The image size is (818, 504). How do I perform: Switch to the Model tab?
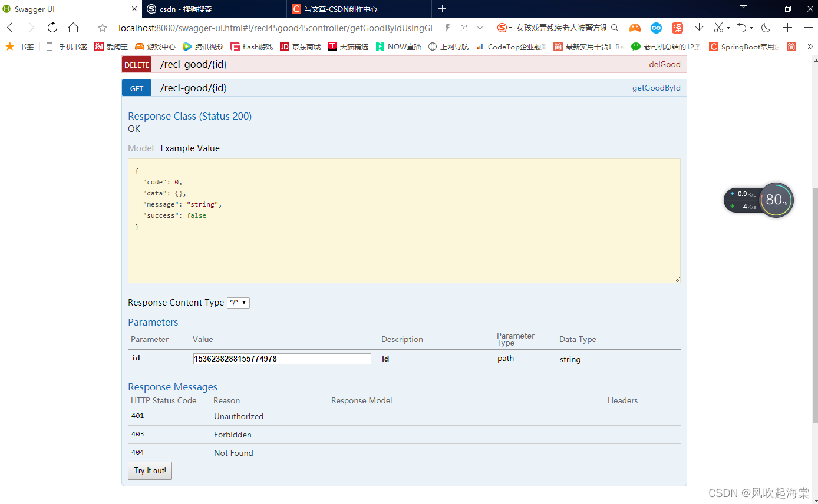[x=141, y=148]
